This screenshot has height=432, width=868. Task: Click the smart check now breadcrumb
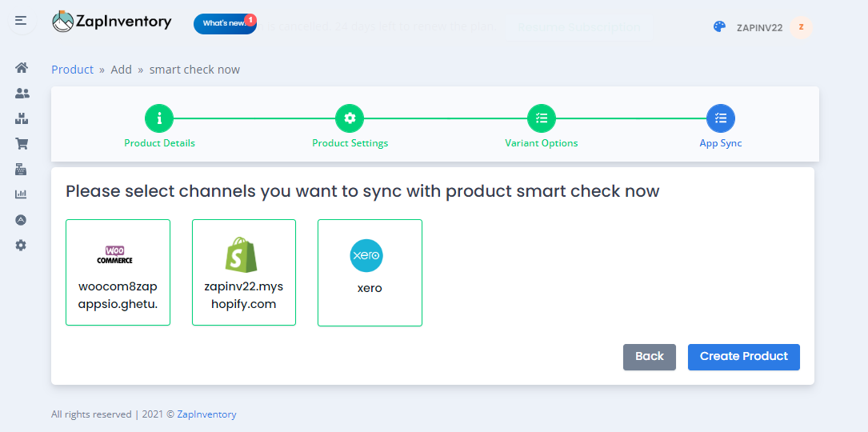(x=195, y=70)
